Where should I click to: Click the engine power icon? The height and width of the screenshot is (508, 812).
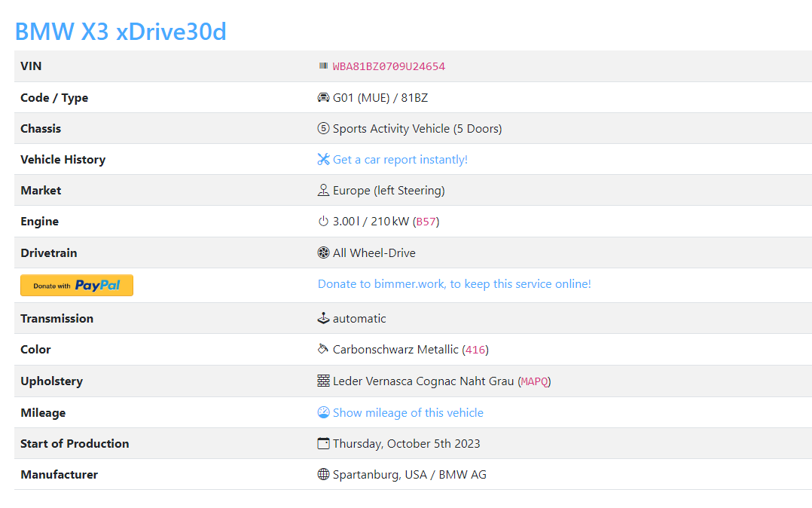coord(323,222)
